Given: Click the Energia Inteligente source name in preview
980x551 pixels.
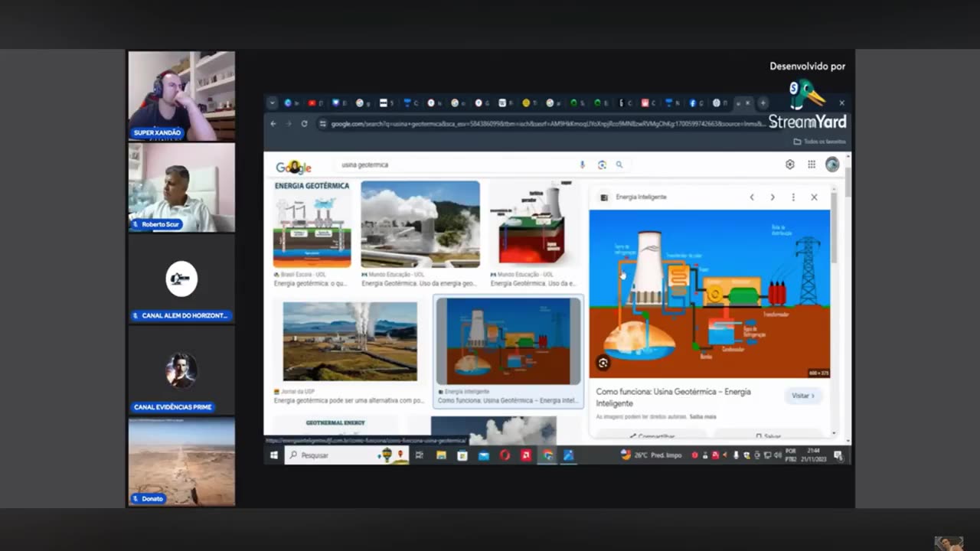Looking at the screenshot, I should click(641, 197).
